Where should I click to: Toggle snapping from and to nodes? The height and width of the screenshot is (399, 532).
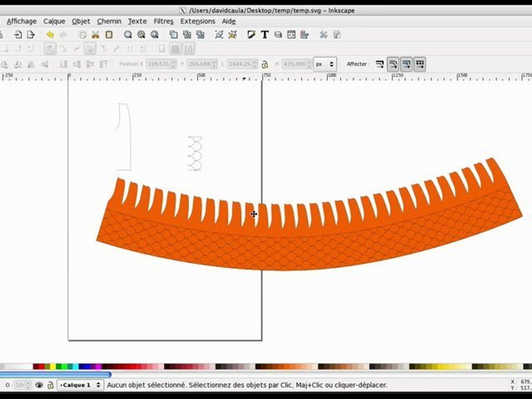click(x=50, y=49)
